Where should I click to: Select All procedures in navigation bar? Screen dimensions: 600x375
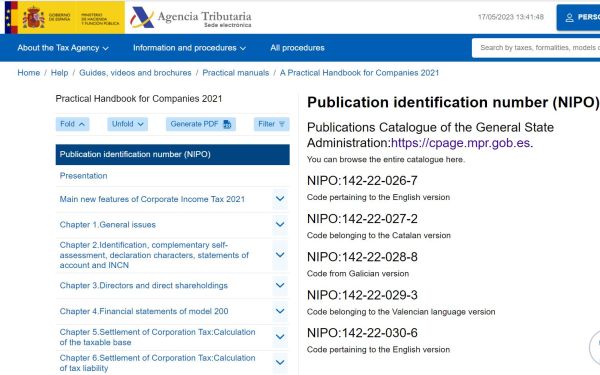(297, 48)
